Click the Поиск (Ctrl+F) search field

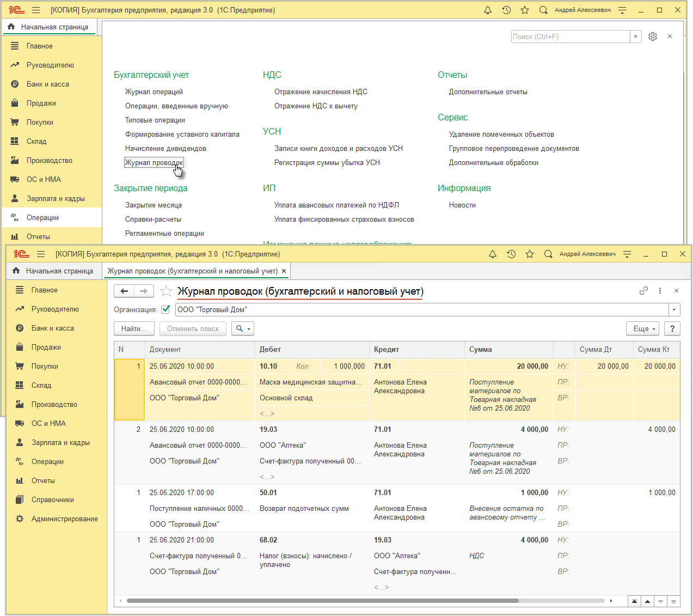[570, 36]
